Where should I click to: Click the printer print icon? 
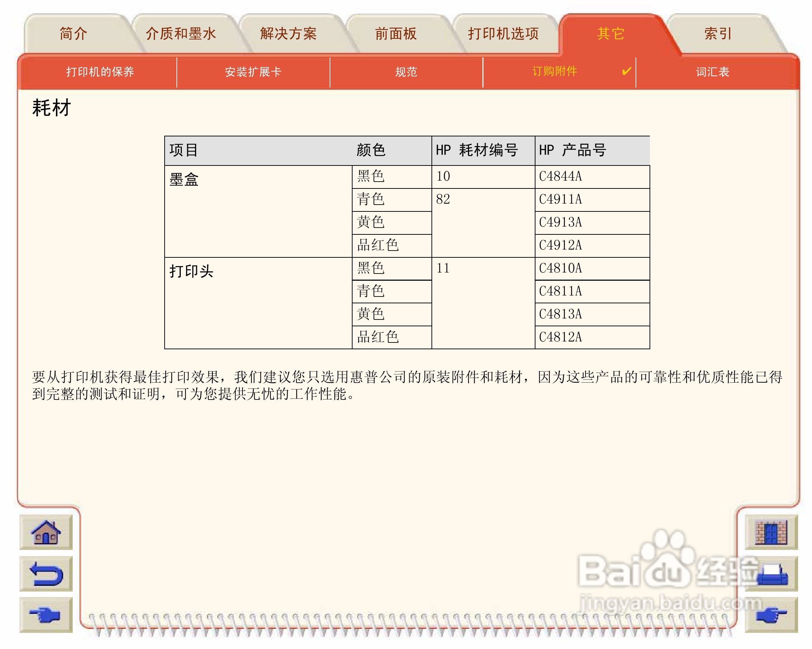tap(771, 574)
